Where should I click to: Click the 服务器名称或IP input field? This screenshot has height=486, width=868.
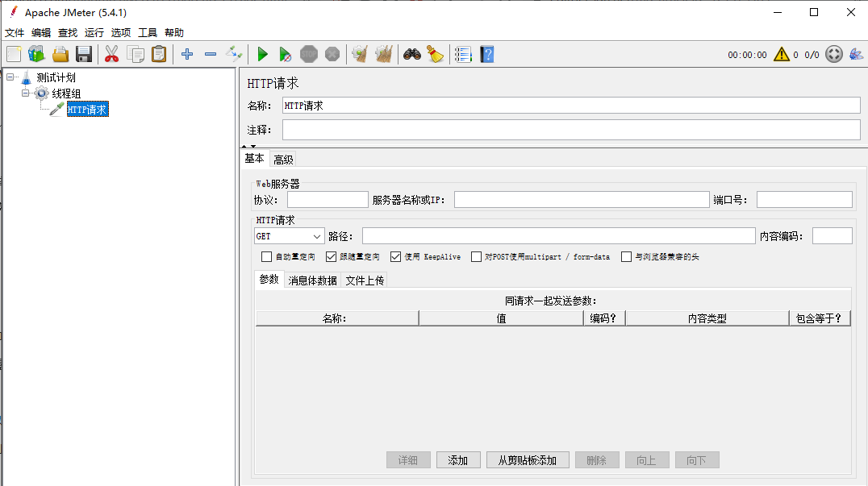(582, 200)
